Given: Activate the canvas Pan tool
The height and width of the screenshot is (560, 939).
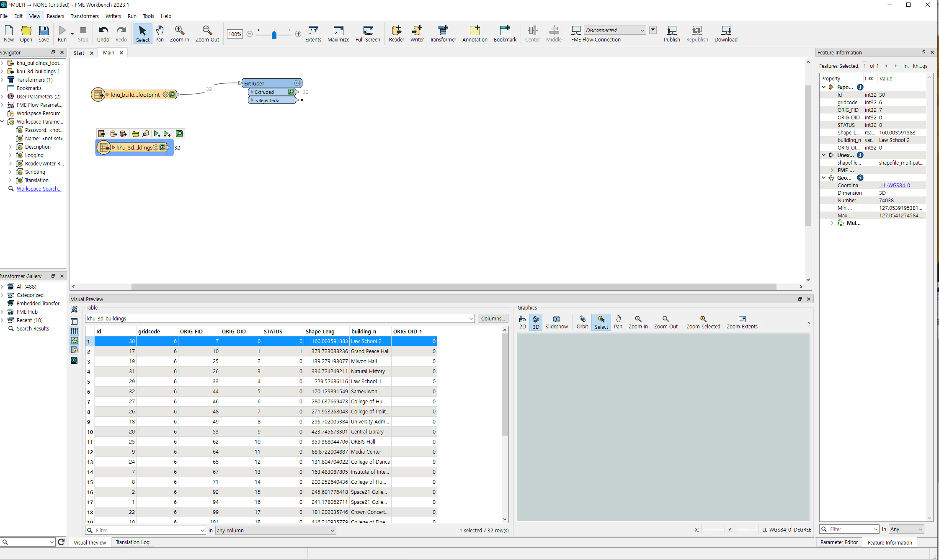Looking at the screenshot, I should pyautogui.click(x=160, y=34).
